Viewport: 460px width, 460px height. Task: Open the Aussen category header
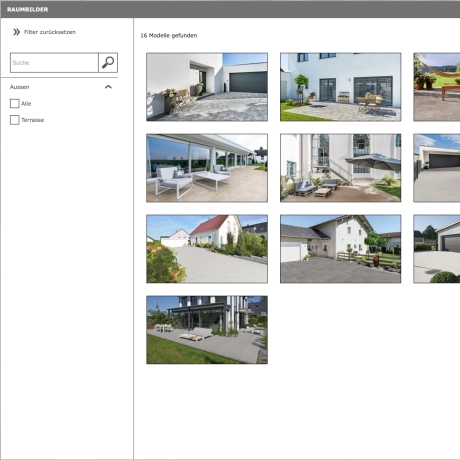tap(20, 87)
